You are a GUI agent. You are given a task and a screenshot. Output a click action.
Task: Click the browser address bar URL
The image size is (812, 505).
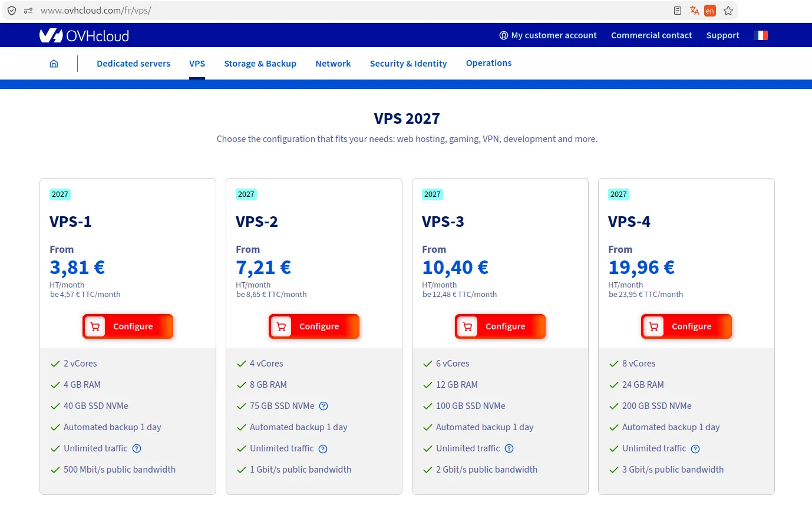point(95,11)
